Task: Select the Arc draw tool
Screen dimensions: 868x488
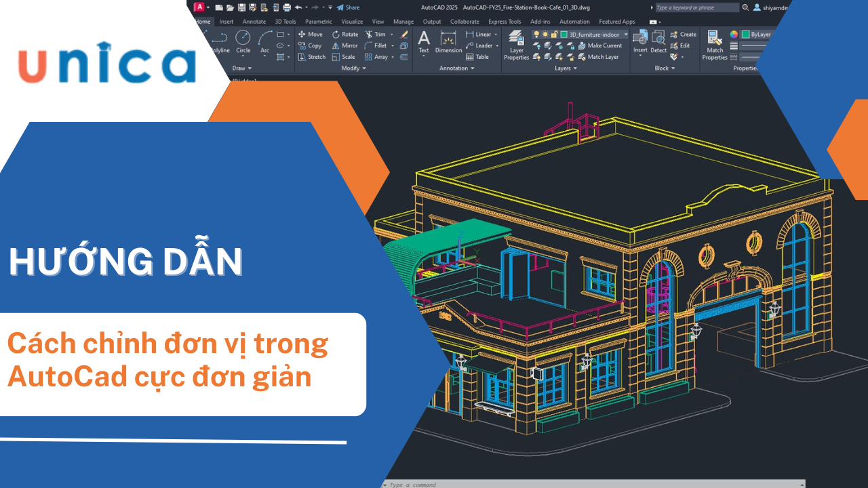Action: tap(265, 42)
